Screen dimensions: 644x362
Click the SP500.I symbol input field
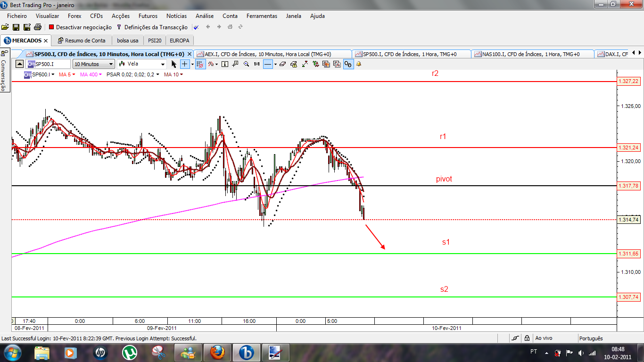coord(49,64)
